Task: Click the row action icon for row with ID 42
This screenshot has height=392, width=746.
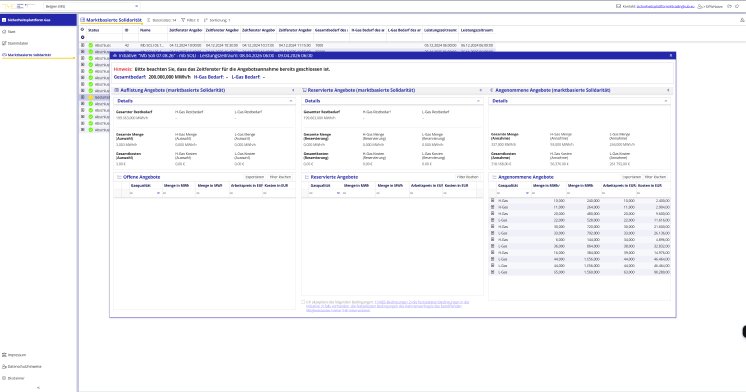Action: pyautogui.click(x=82, y=45)
